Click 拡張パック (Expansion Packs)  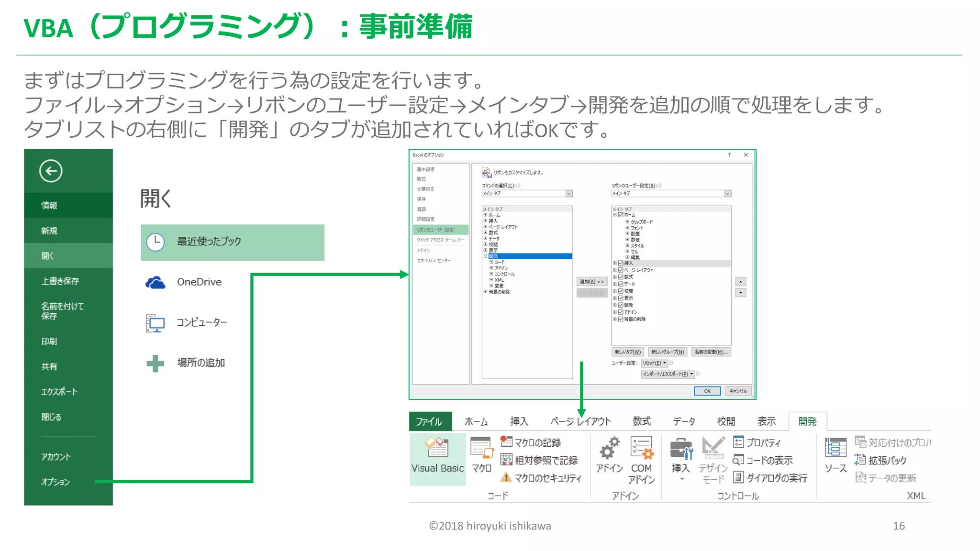pyautogui.click(x=880, y=460)
